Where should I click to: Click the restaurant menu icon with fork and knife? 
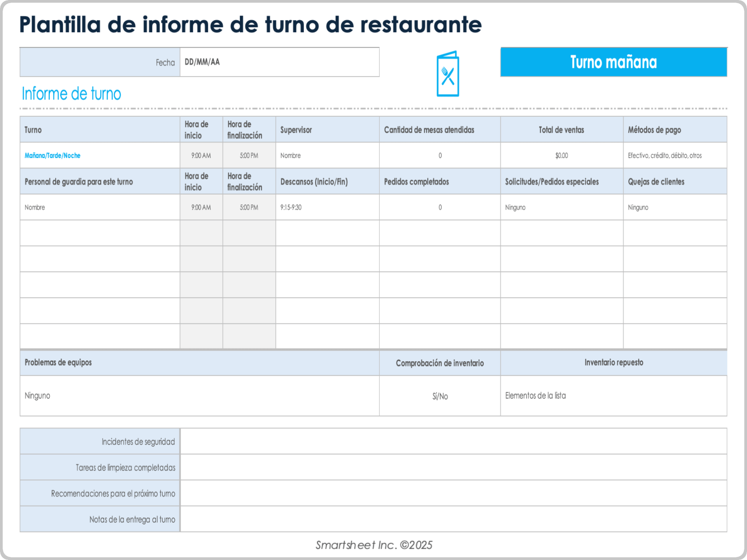coord(448,74)
